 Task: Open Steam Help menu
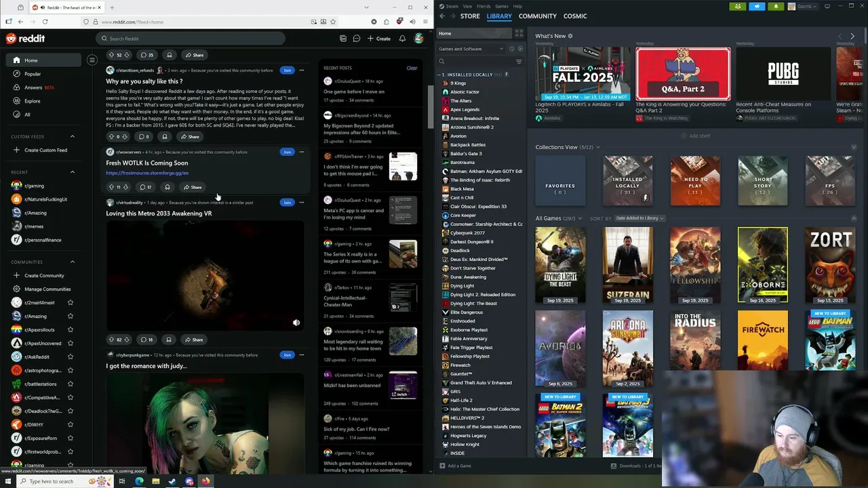517,6
